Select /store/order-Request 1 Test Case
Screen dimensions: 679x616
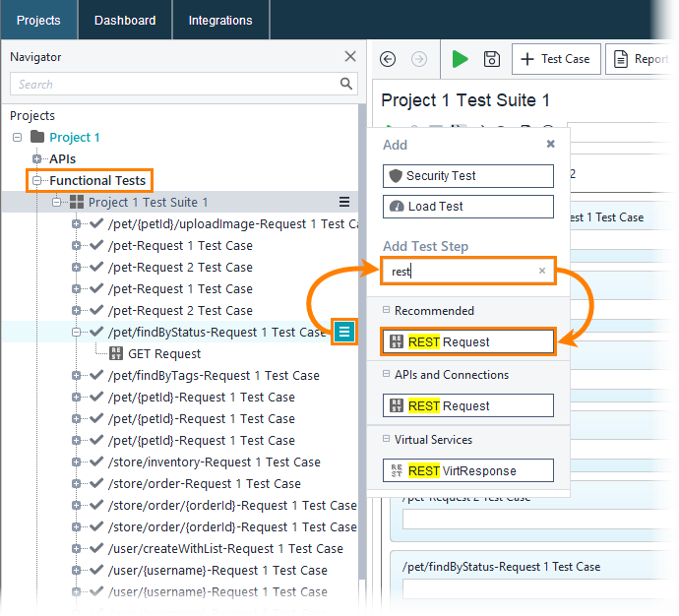(x=204, y=483)
